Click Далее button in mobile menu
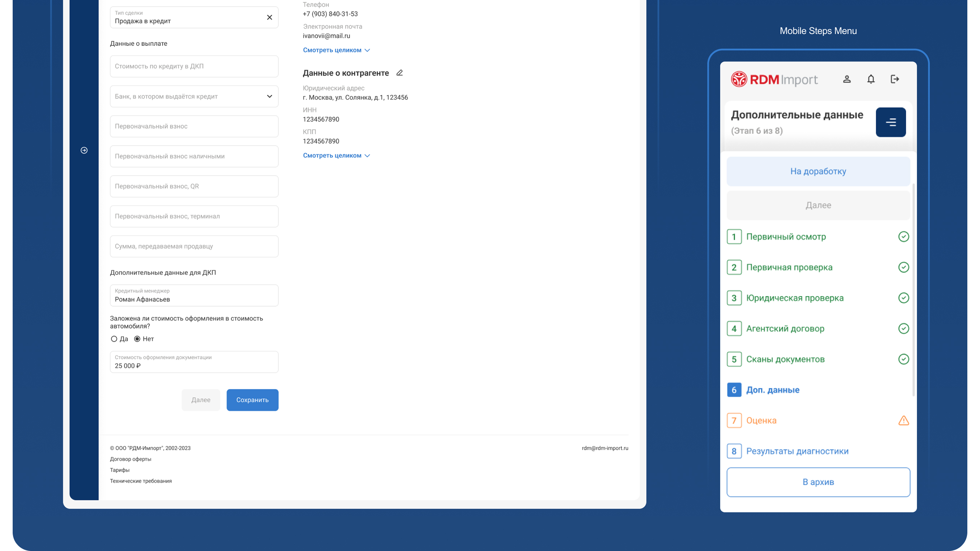The image size is (980, 551). pos(818,205)
